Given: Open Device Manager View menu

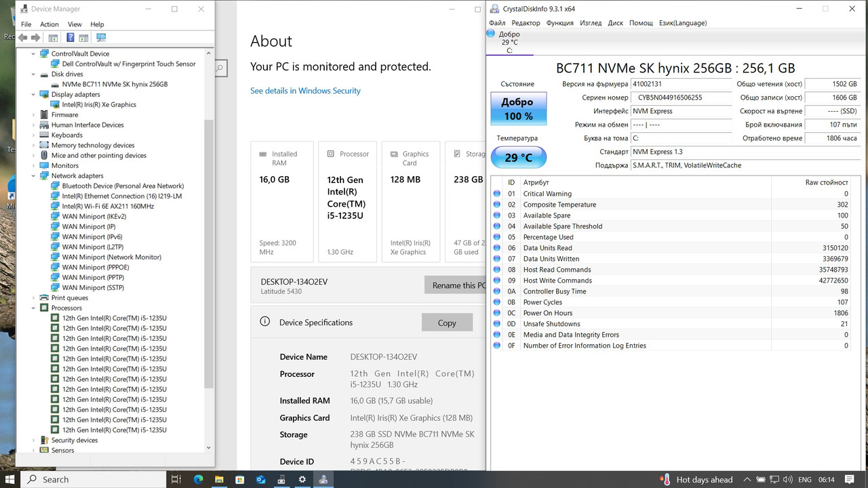Looking at the screenshot, I should pos(75,24).
